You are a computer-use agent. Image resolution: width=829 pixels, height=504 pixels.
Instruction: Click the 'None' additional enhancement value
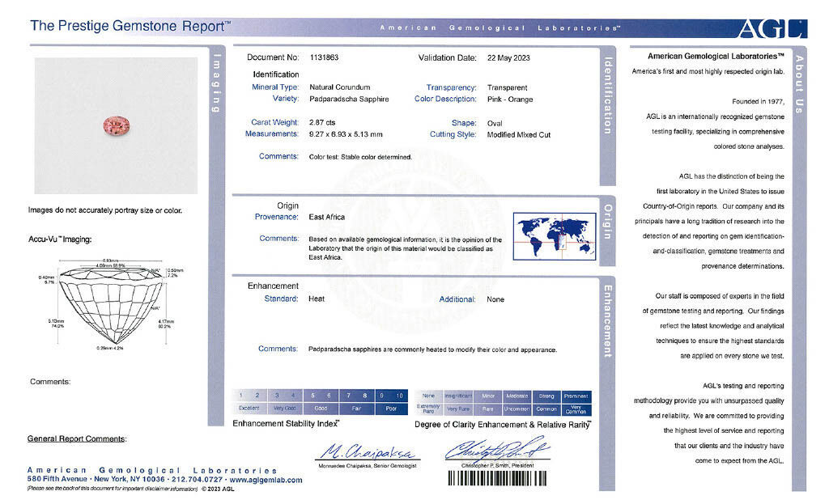(495, 299)
